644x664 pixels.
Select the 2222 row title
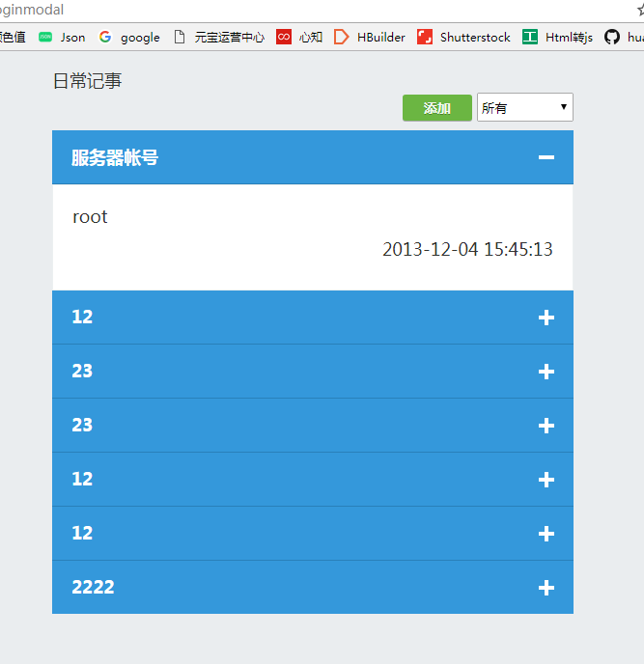pos(93,587)
